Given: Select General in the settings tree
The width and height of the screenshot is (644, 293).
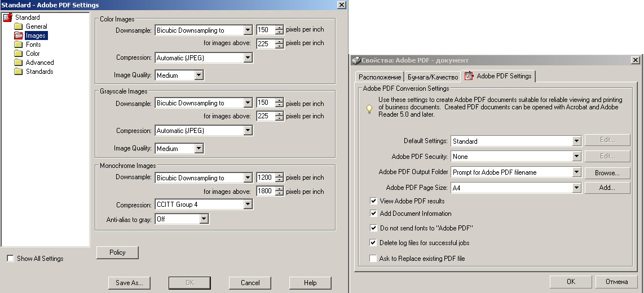Looking at the screenshot, I should (37, 26).
